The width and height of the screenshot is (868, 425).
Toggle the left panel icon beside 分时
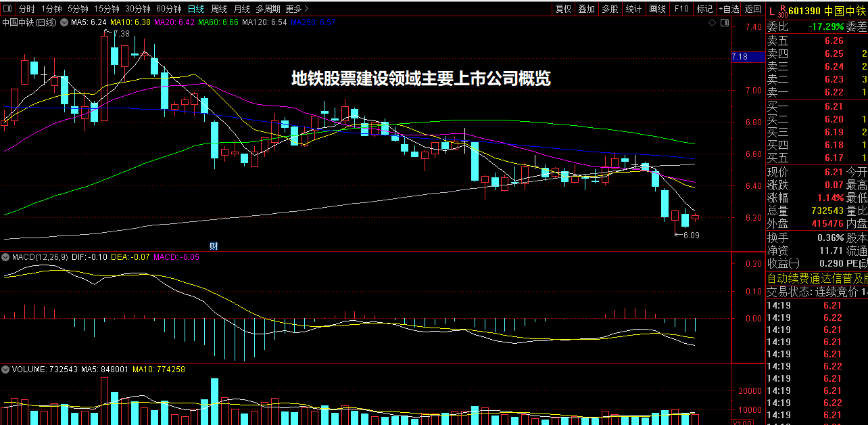point(7,9)
